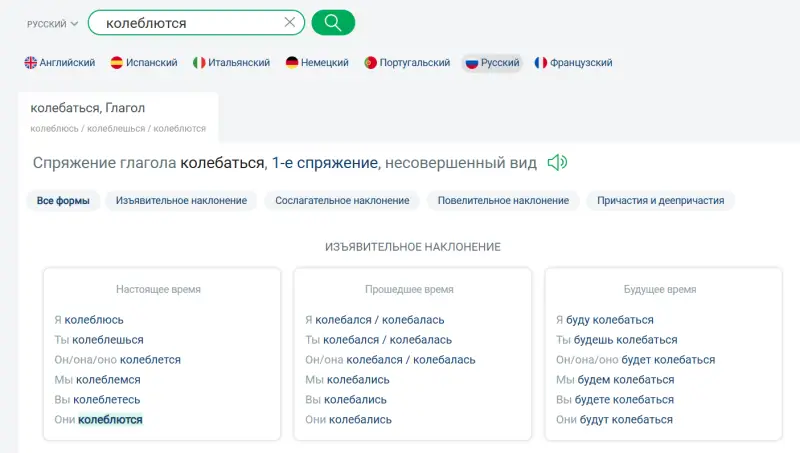
Task: Click the German flag icon
Action: click(292, 63)
